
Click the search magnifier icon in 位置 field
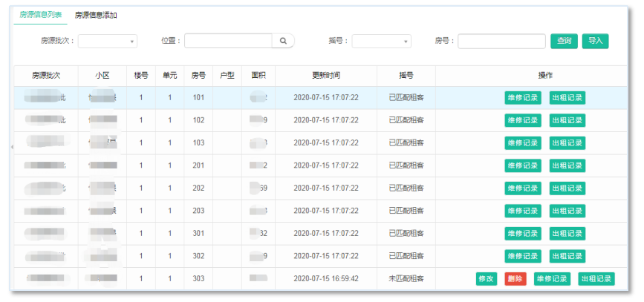(x=283, y=42)
